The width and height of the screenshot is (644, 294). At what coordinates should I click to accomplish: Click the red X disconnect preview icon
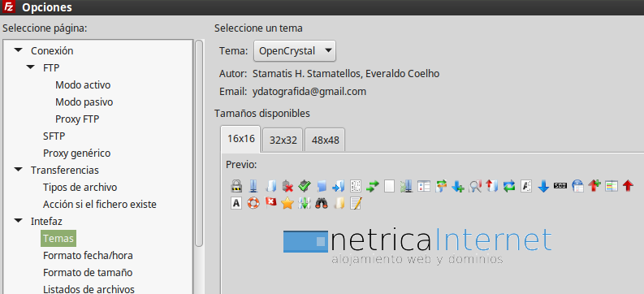287,186
